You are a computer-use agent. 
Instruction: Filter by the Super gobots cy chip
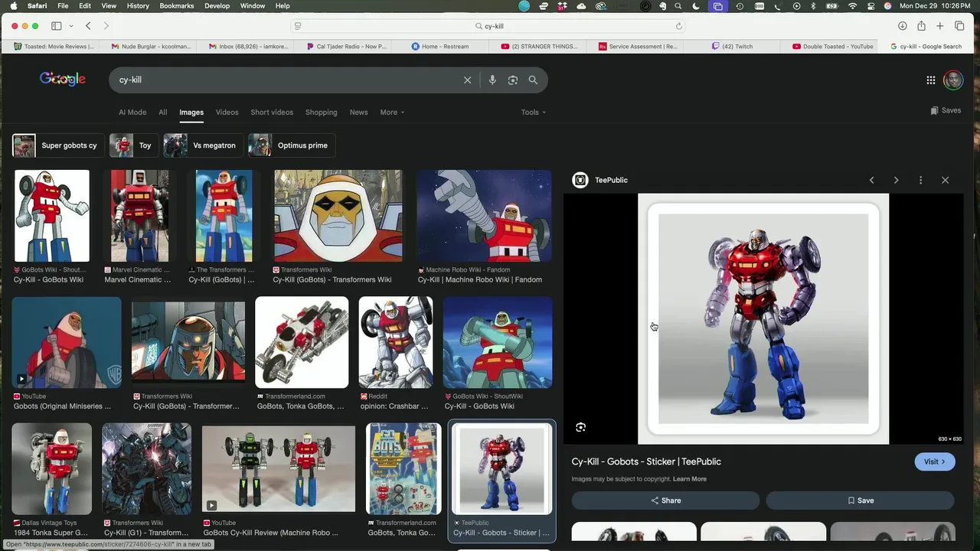[58, 145]
